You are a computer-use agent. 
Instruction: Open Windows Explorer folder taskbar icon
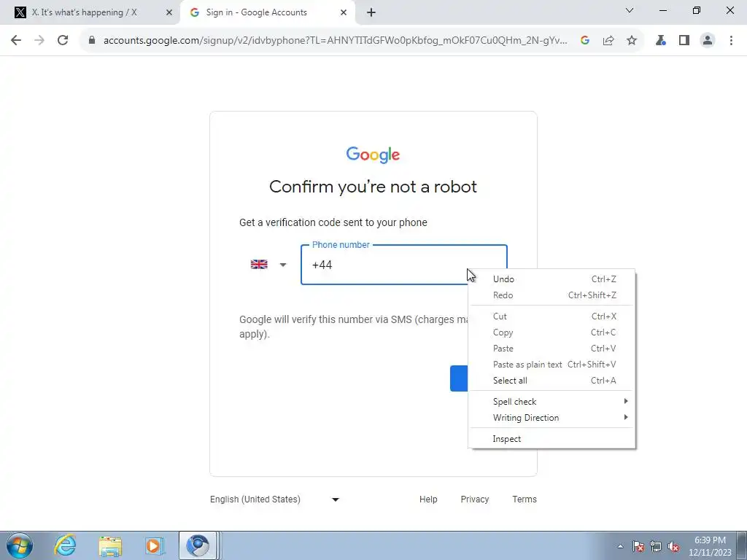(x=110, y=545)
